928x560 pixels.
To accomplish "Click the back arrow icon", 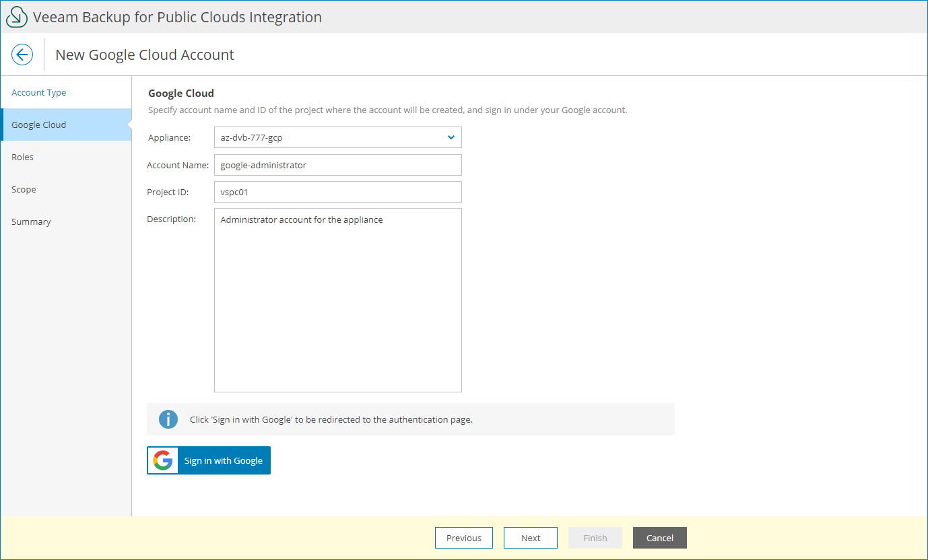I will 22,55.
